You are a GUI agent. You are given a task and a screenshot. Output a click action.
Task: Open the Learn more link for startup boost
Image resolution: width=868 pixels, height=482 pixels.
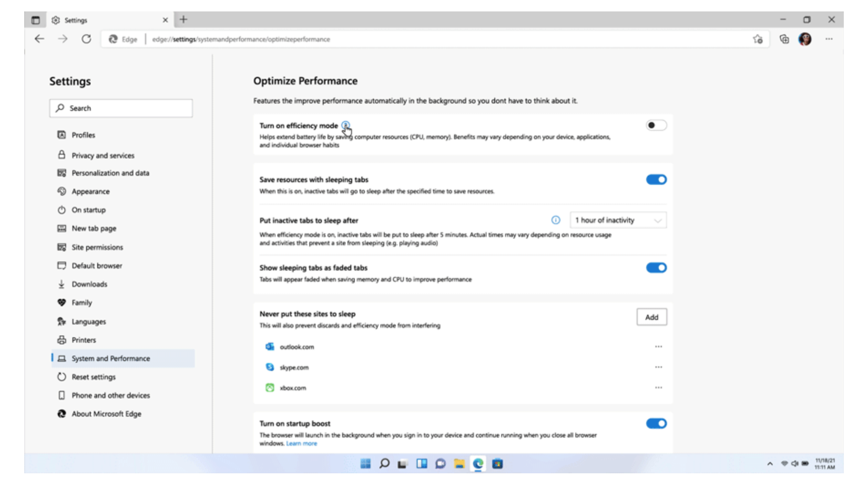click(x=301, y=444)
